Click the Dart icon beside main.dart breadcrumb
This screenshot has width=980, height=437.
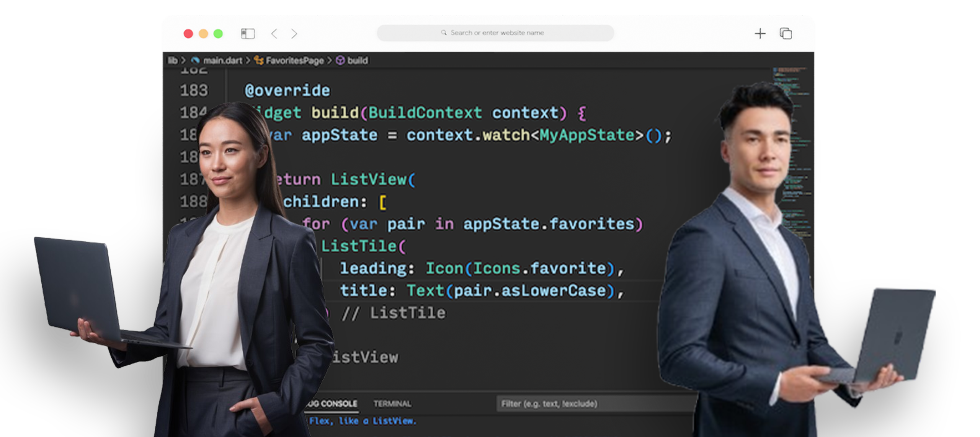[x=196, y=60]
